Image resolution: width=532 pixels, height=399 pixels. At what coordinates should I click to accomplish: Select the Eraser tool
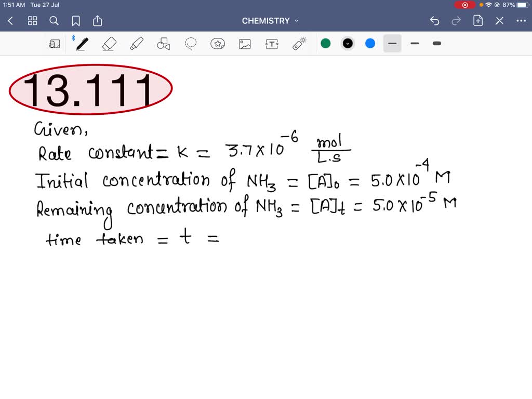(x=109, y=44)
